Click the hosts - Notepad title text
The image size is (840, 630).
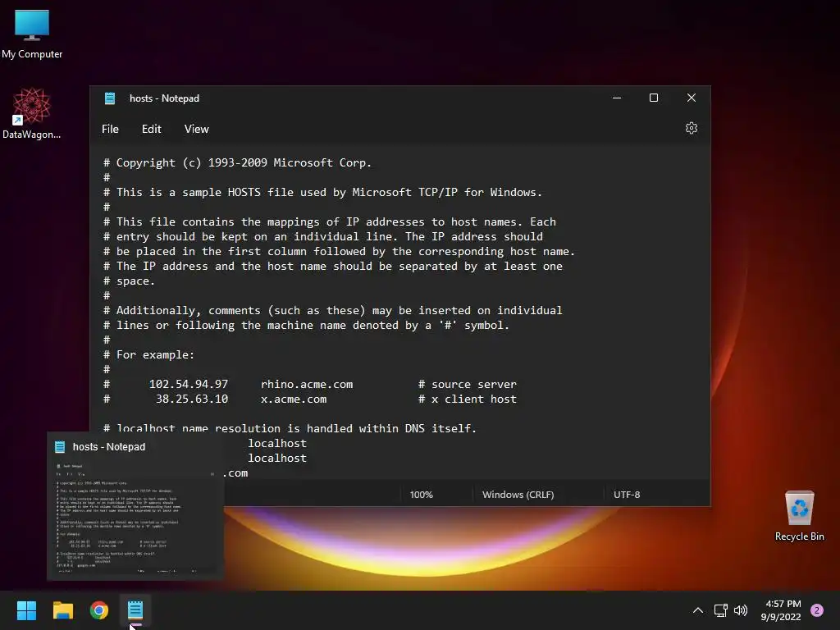164,98
